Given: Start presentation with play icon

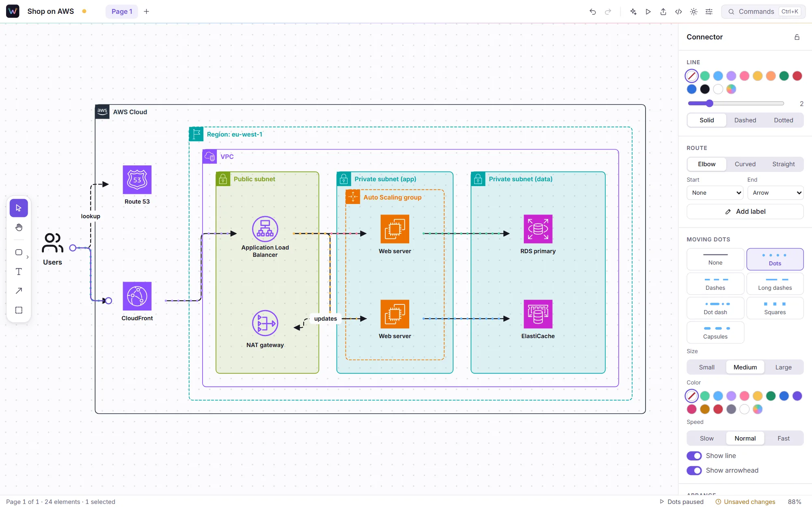Looking at the screenshot, I should [648, 12].
